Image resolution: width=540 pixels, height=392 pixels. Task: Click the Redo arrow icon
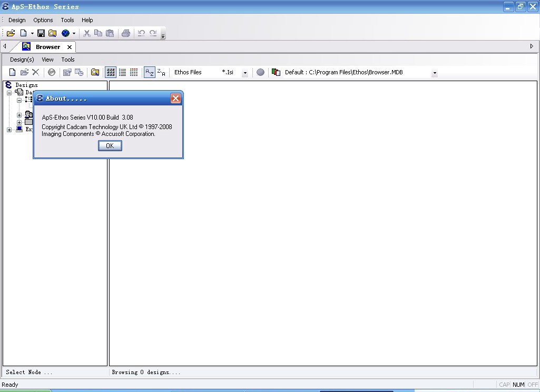pyautogui.click(x=153, y=33)
